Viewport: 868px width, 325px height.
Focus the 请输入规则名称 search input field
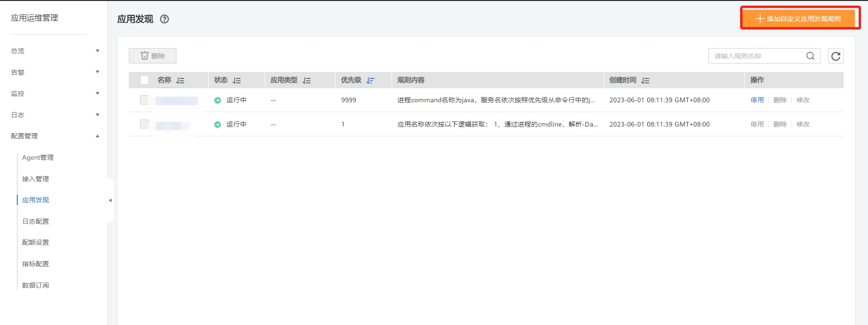[756, 56]
